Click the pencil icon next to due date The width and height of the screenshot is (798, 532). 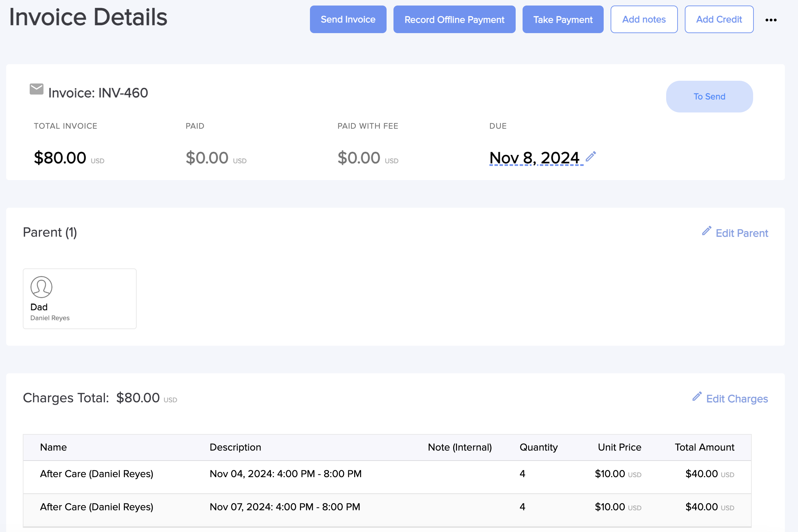point(591,157)
